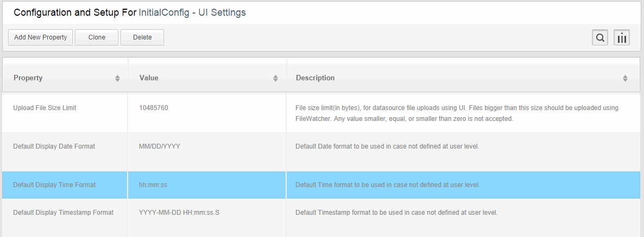Sort by Description column arrows

(625, 78)
